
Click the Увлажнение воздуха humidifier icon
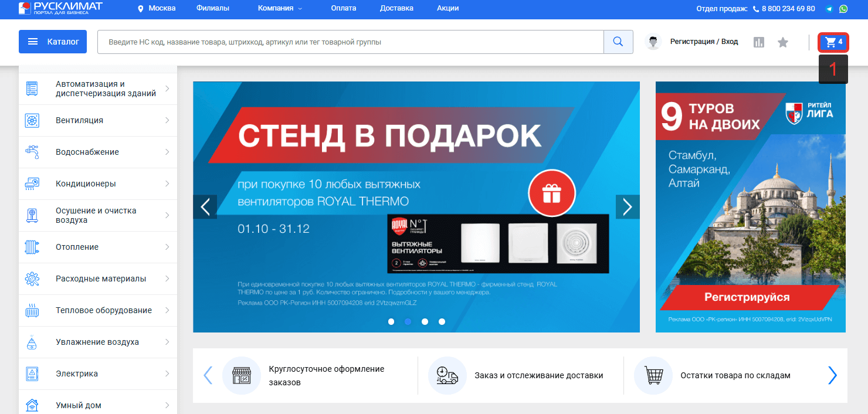[32, 342]
